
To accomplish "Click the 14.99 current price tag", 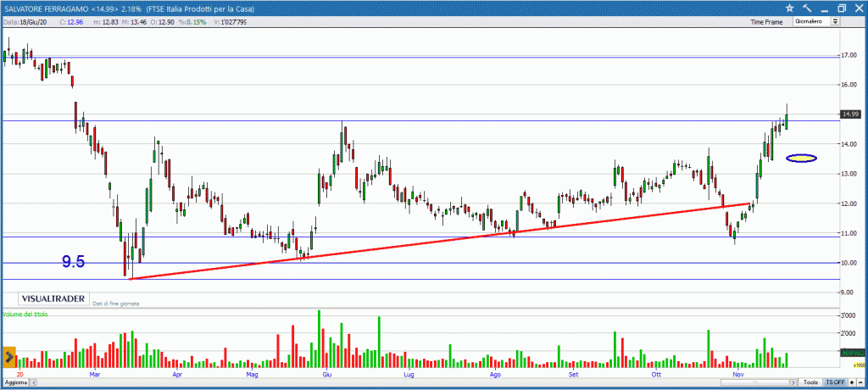I will [x=849, y=114].
